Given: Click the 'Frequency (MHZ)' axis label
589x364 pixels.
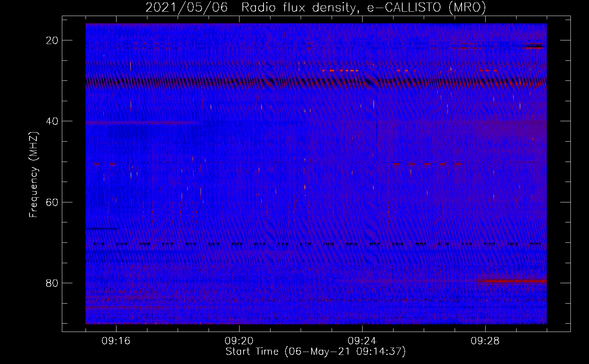Looking at the screenshot, I should pos(33,175).
